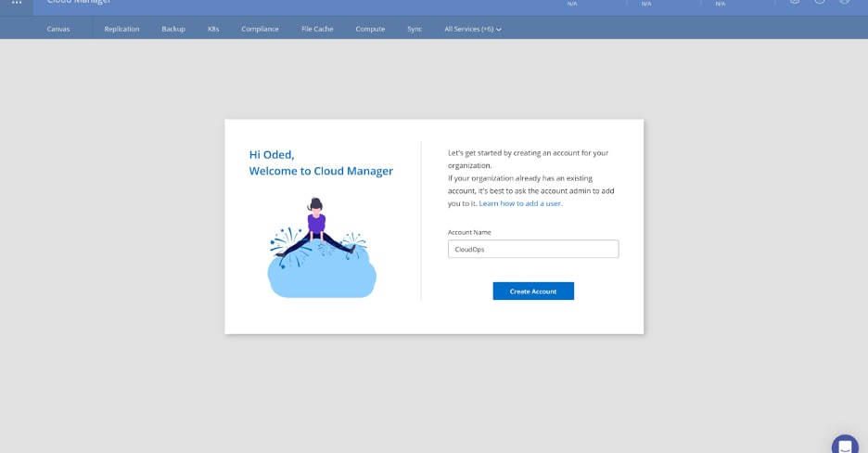Open the help icon in top bar

[820, 2]
